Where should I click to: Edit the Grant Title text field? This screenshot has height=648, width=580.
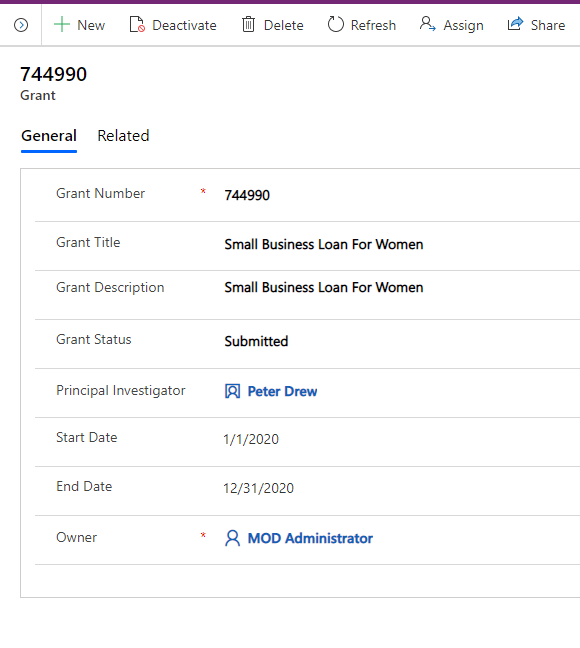[401, 244]
